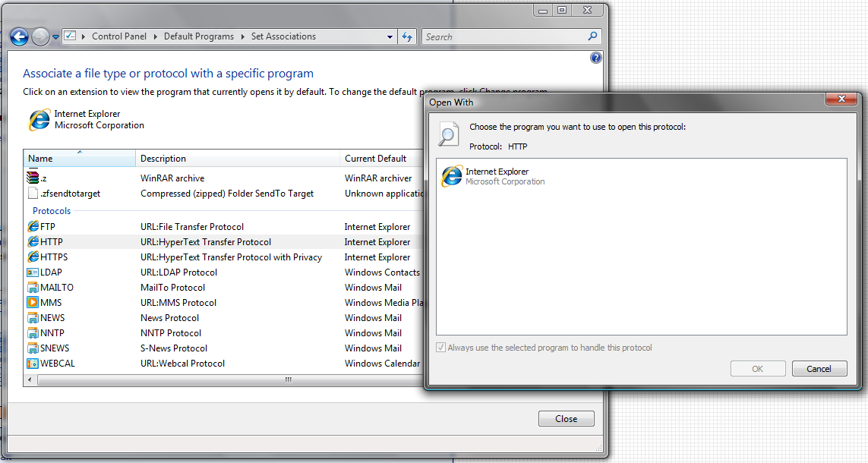Click the NNTP Protocol description
Image resolution: width=868 pixels, height=463 pixels.
tap(171, 333)
